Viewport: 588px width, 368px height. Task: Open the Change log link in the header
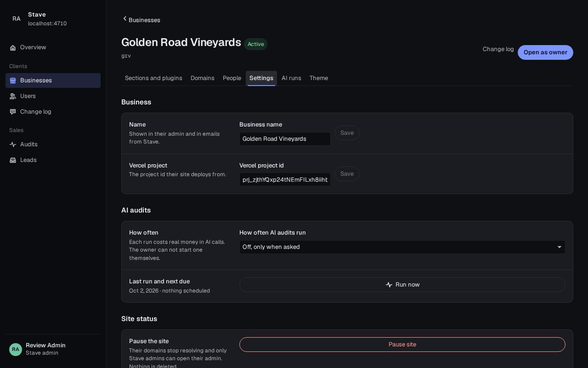click(498, 49)
